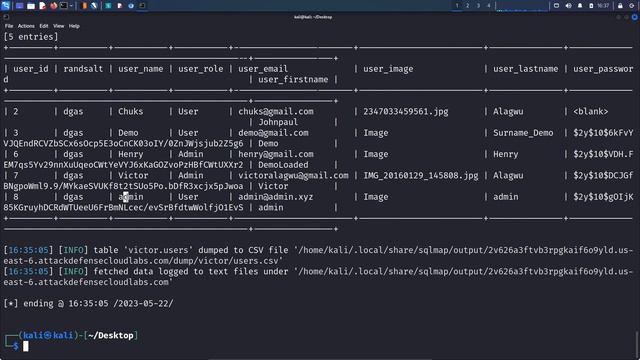The width and height of the screenshot is (640, 360).
Task: Click the 'dump/victor/users.csv' file path text
Action: 226,260
